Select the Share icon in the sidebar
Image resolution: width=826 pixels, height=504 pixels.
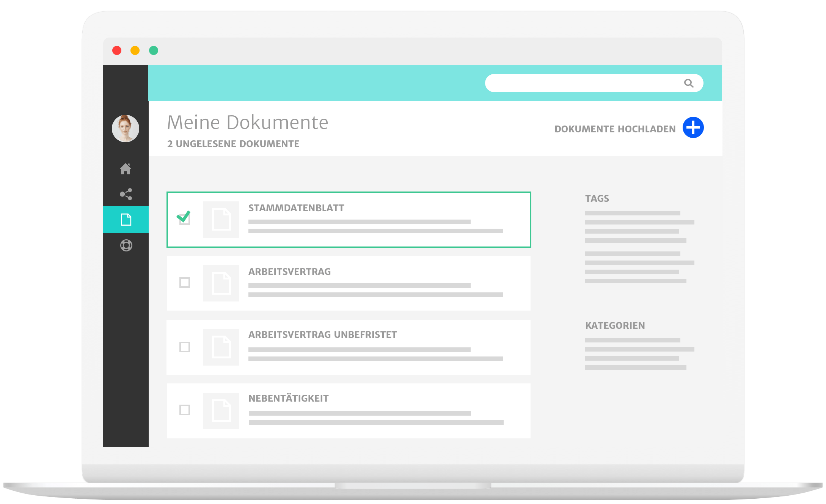click(x=126, y=195)
